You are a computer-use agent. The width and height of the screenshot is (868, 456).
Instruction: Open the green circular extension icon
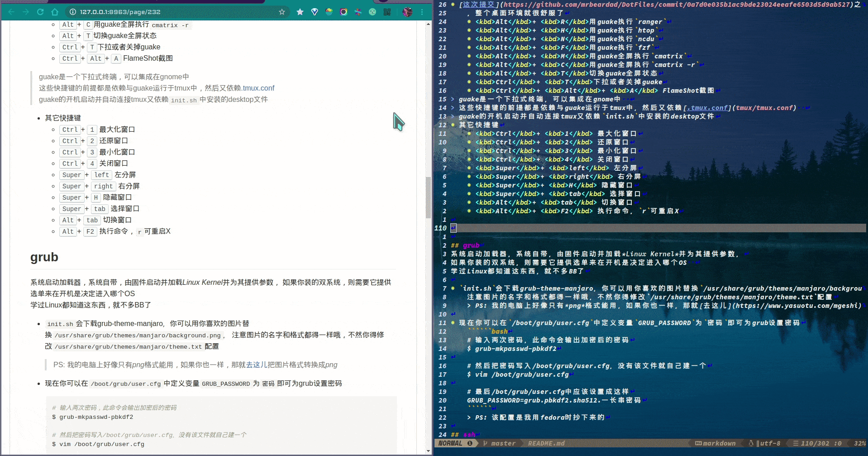coord(372,12)
